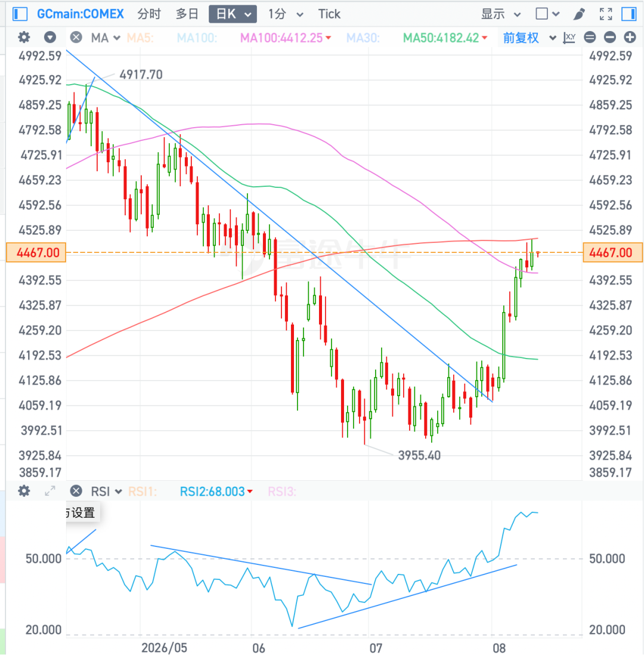Click the GCmain:COMEX symbol title

point(80,14)
